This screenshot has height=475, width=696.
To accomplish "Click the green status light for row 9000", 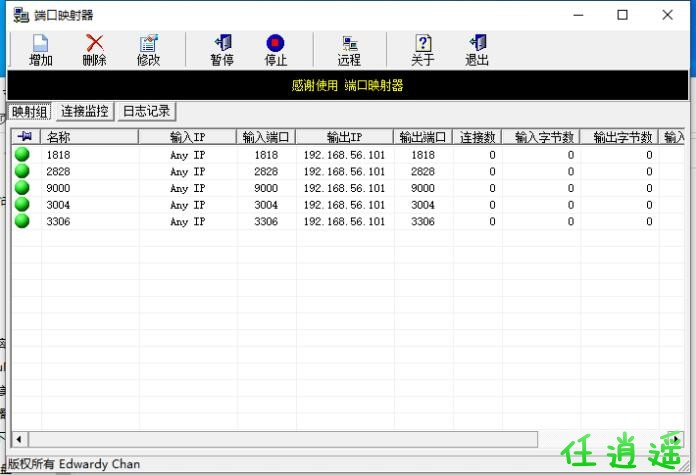I will pos(22,187).
